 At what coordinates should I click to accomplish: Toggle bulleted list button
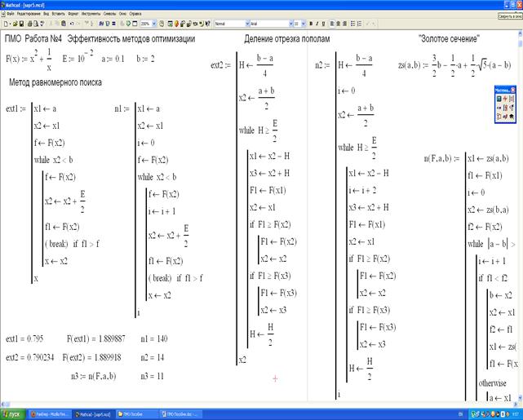coord(352,24)
